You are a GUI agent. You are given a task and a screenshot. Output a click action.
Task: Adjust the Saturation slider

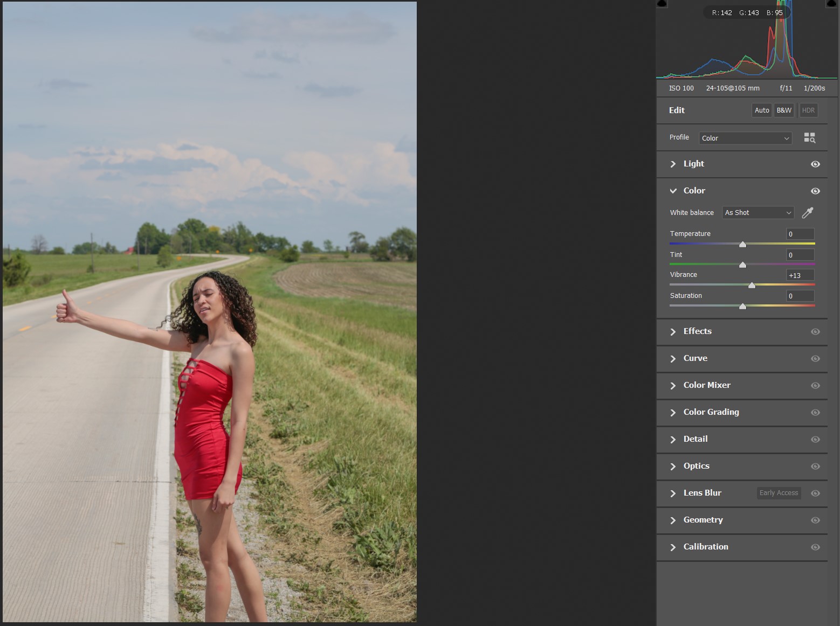click(x=742, y=306)
